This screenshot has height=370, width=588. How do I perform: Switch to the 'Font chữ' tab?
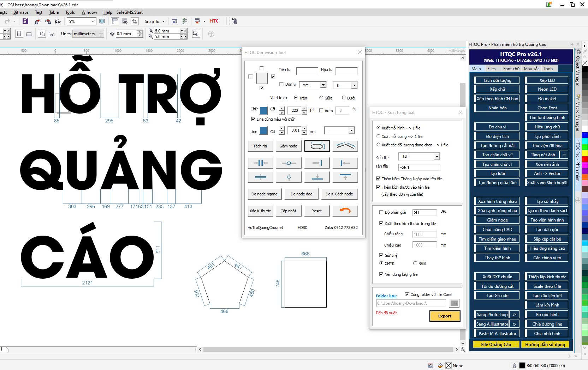click(x=511, y=69)
